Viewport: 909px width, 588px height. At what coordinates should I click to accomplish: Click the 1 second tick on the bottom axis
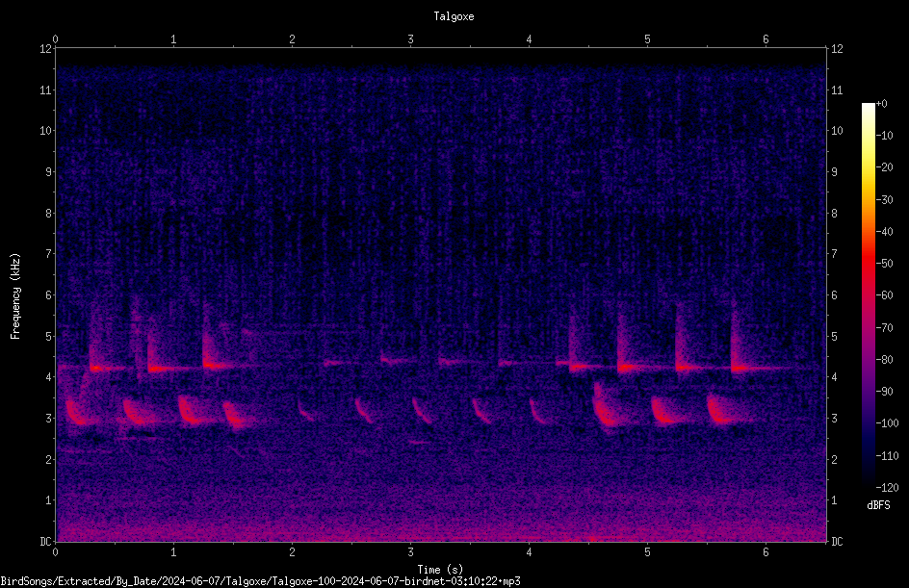click(x=174, y=552)
